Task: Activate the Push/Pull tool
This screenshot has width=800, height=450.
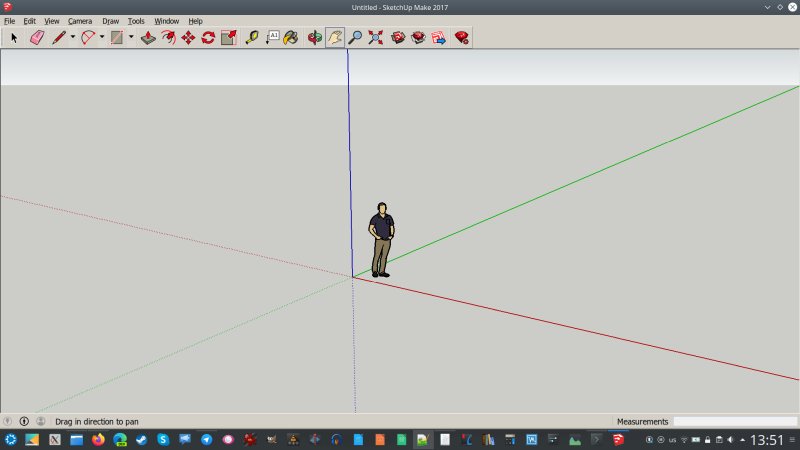Action: [x=148, y=38]
